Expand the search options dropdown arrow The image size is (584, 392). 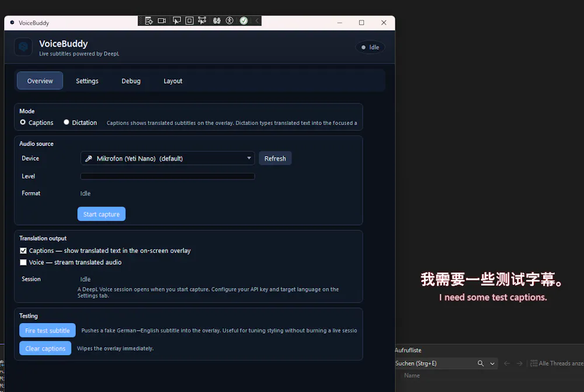(492, 364)
